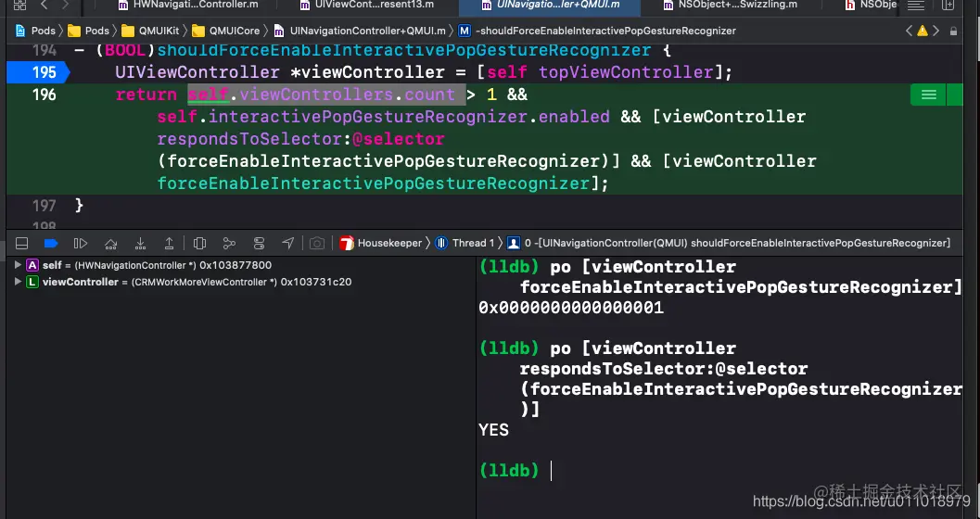Select stack frame 0 shouldForceEnableInteractivePopGestureRecognizer

coord(729,243)
